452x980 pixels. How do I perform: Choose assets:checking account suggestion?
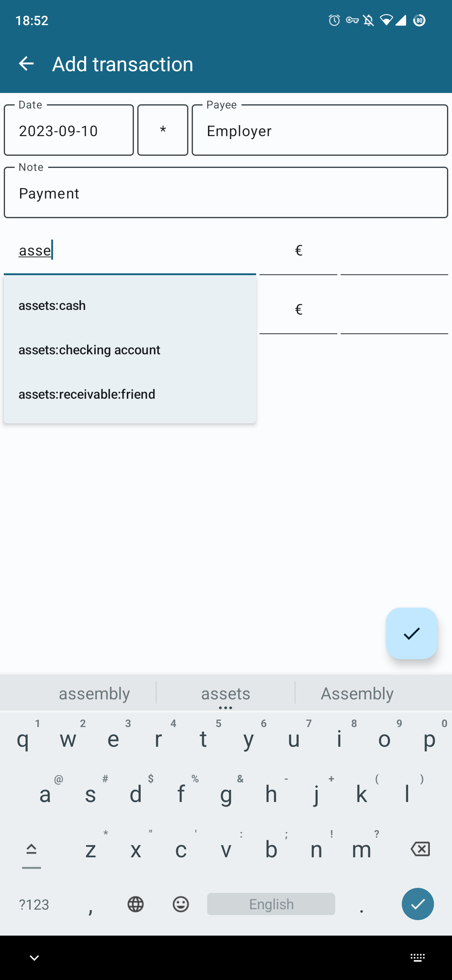pyautogui.click(x=90, y=350)
